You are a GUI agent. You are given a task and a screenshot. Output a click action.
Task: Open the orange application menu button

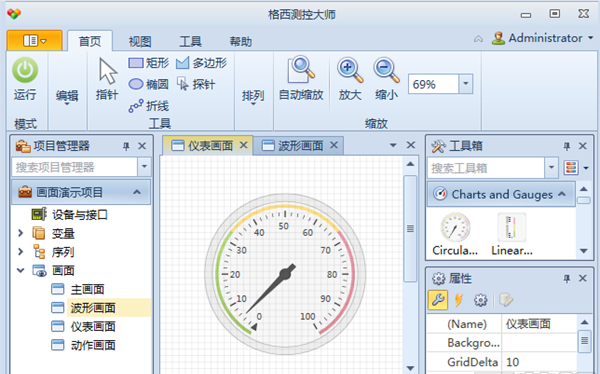(34, 40)
